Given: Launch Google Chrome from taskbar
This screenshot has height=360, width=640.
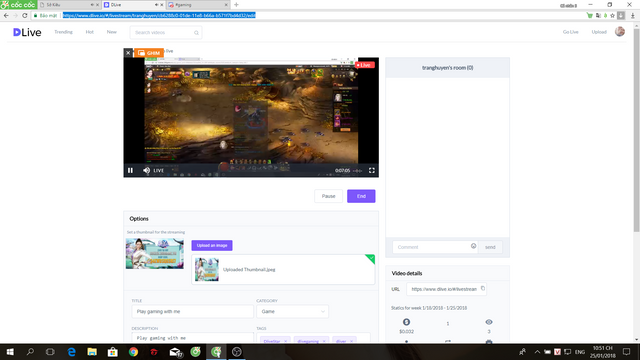Looking at the screenshot, I should pyautogui.click(x=133, y=352).
